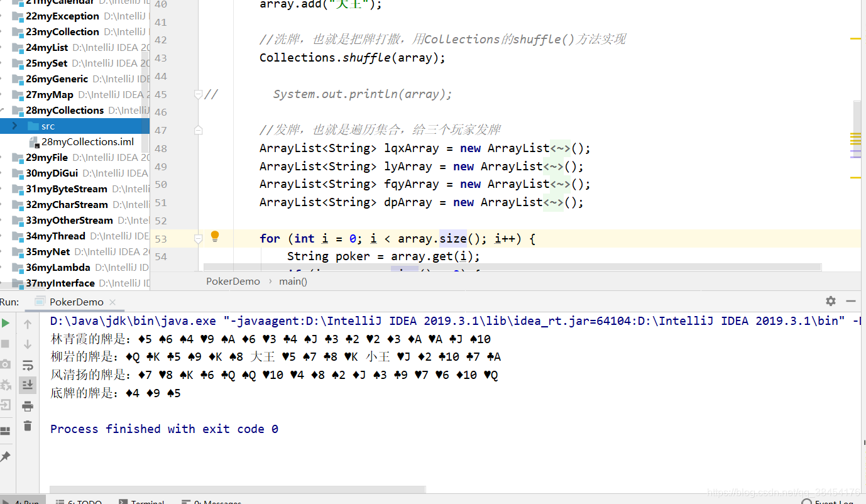The image size is (866, 504).
Task: Clear console with the trash icon
Action: (x=28, y=426)
